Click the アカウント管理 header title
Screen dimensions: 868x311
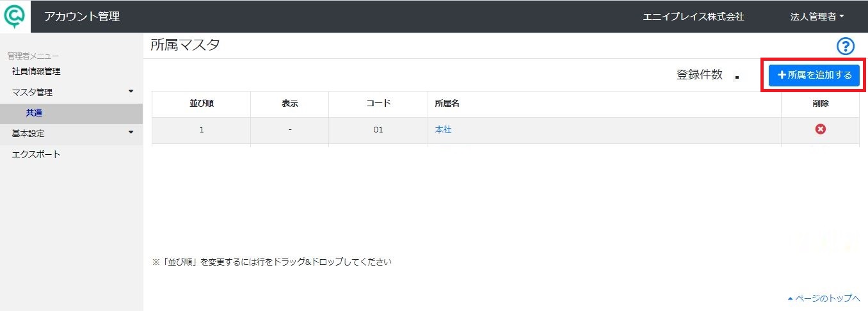click(x=82, y=17)
